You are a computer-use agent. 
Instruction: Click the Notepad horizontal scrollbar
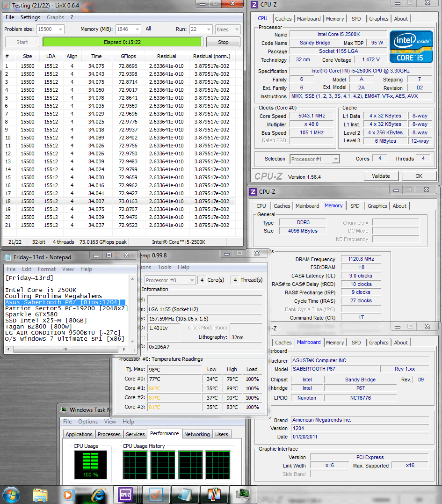tap(66, 349)
